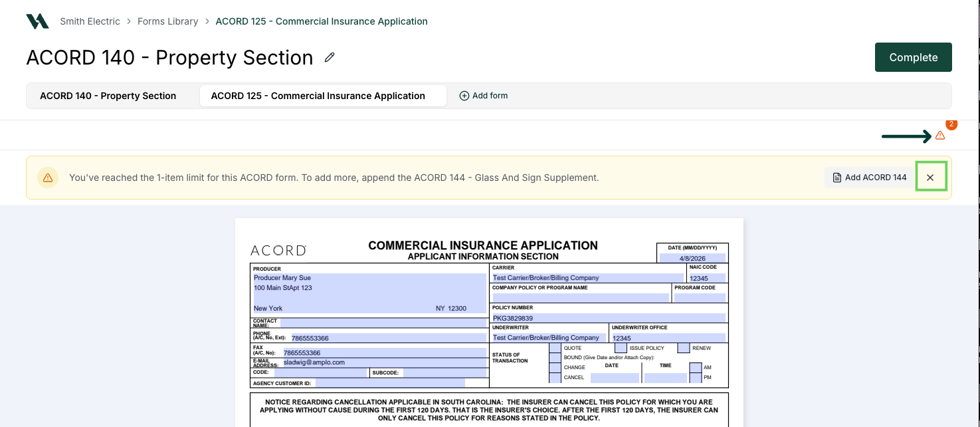Tick the PM time checkbox
980x427 pixels.
tap(696, 378)
